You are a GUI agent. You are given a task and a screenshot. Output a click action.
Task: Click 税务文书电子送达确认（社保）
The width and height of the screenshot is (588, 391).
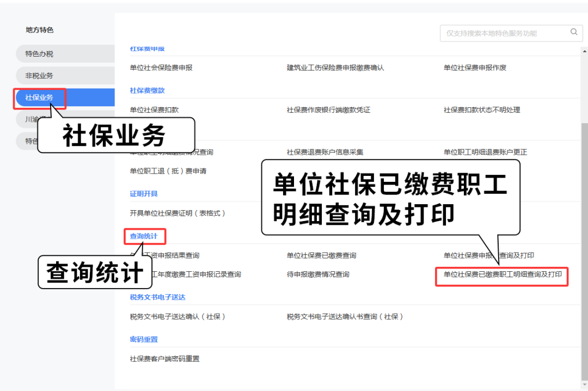click(177, 317)
